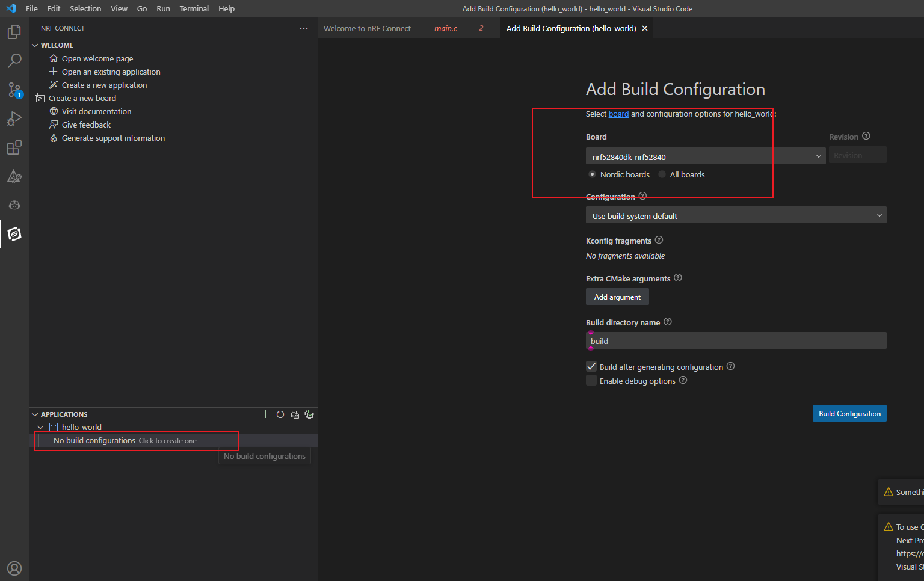
Task: Open the File menu
Action: pos(32,8)
